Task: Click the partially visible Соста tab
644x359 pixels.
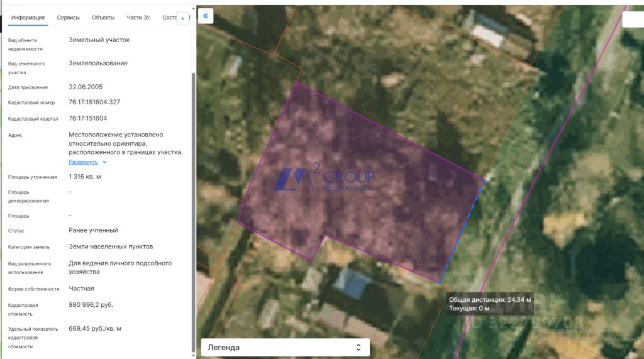Action: pyautogui.click(x=169, y=18)
